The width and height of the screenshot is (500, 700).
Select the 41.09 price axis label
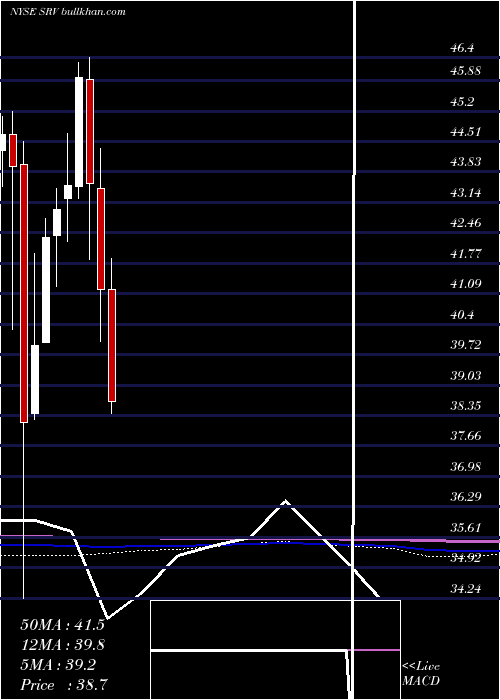(x=466, y=283)
